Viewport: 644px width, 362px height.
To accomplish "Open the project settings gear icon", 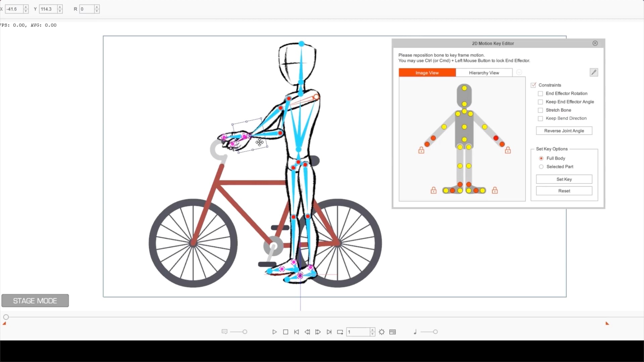I will pyautogui.click(x=382, y=332).
